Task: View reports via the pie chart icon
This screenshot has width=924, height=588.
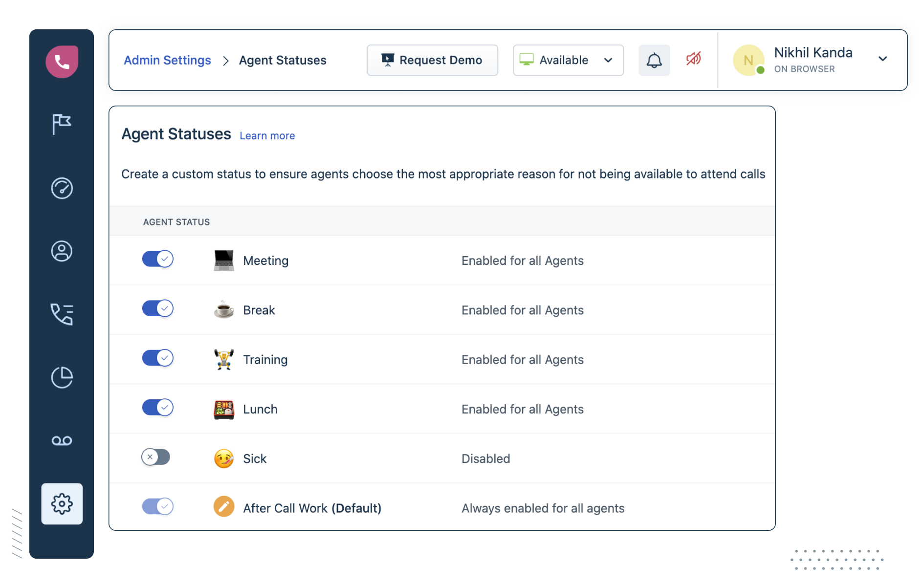Action: [x=62, y=377]
